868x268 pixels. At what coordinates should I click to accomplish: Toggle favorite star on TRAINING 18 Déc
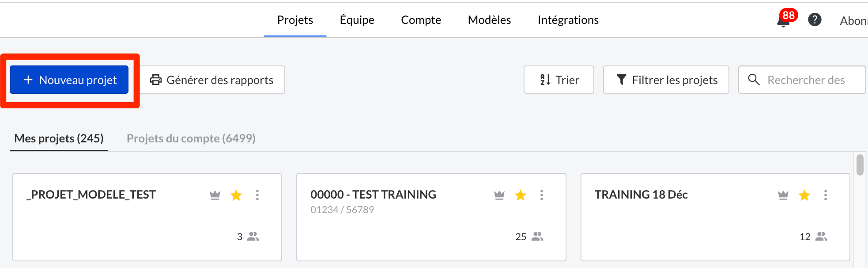point(804,195)
